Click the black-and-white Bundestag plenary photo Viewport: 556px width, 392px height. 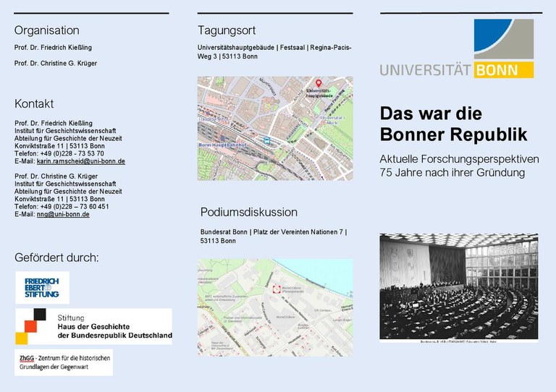[459, 286]
